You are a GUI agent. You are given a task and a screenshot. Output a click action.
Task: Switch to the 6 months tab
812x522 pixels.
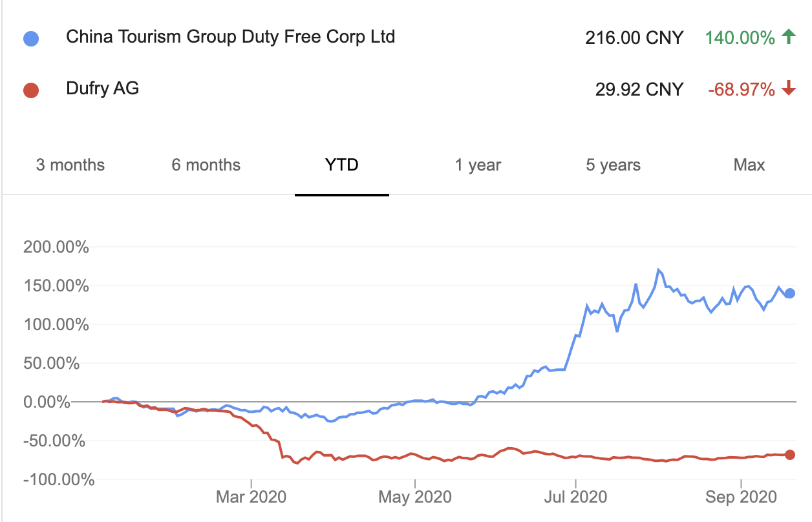(x=206, y=165)
